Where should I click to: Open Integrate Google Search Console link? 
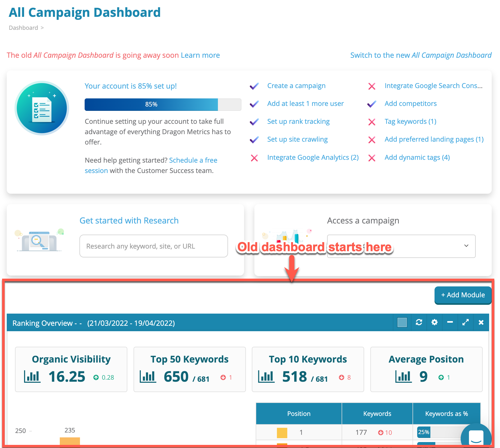click(x=433, y=86)
